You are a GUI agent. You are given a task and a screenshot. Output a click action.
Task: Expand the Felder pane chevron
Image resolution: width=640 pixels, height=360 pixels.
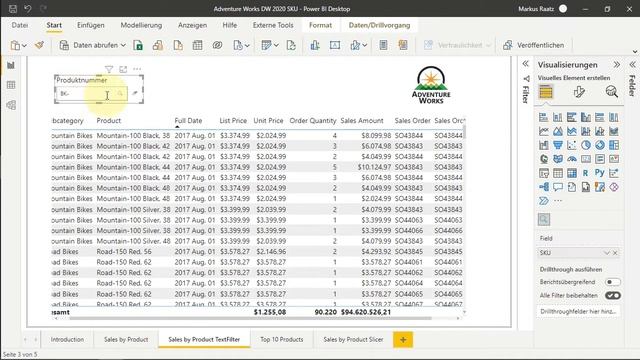coord(632,64)
